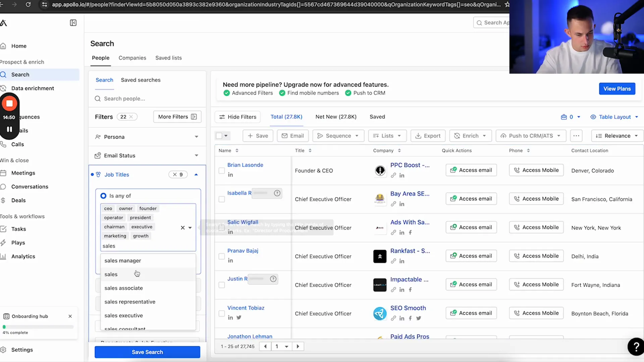Collapse the left sidebar panel icon
The height and width of the screenshot is (362, 644).
(73, 23)
